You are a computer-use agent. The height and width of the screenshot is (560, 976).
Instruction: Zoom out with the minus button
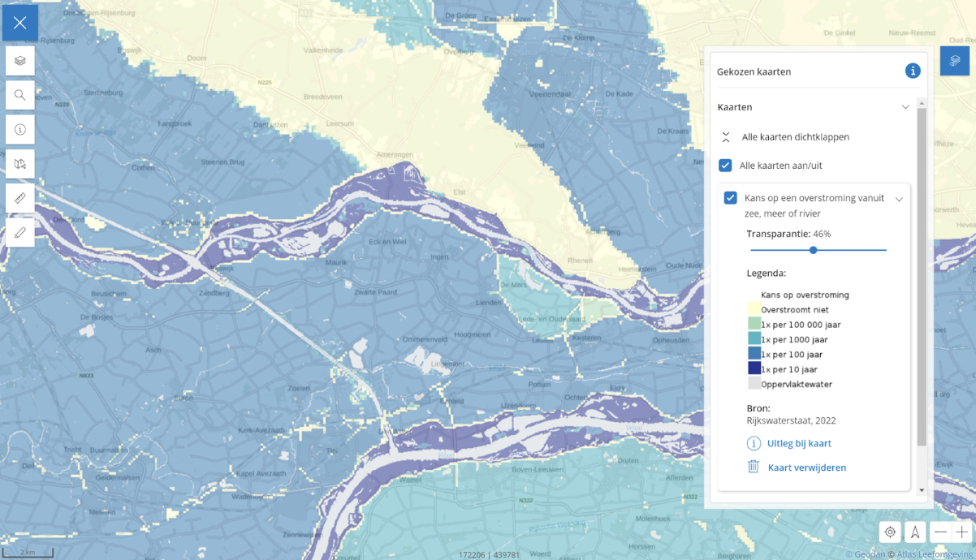pyautogui.click(x=940, y=532)
